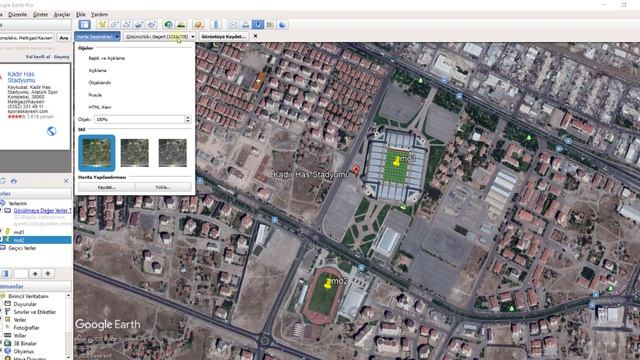Start the Record a Tour tool
The width and height of the screenshot is (640, 360).
tap(151, 24)
